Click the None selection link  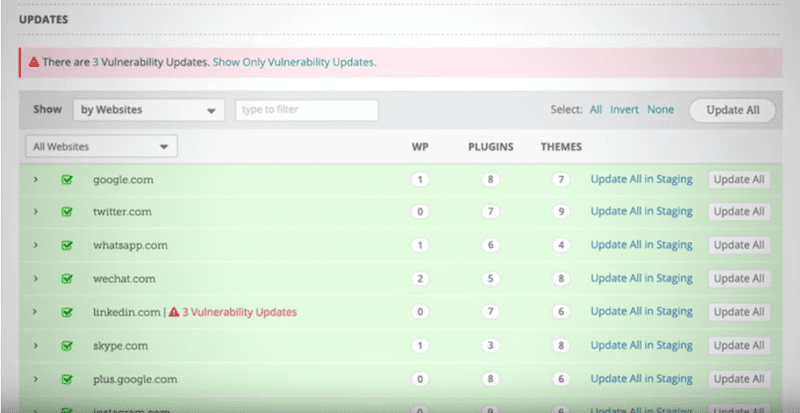pyautogui.click(x=661, y=110)
